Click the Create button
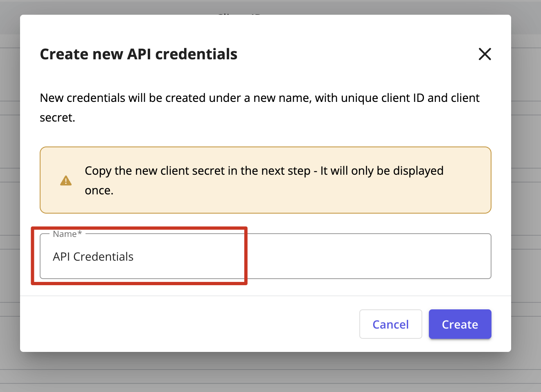The width and height of the screenshot is (541, 392). [460, 324]
